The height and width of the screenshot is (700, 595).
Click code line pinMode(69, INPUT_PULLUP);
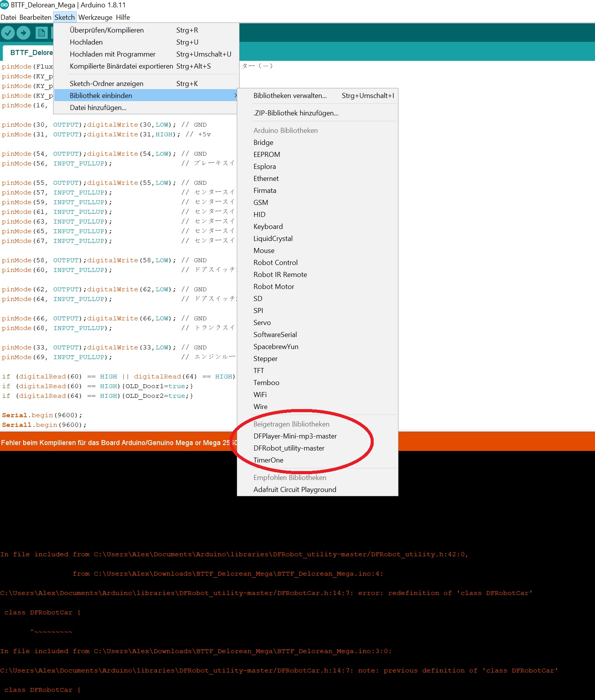click(57, 357)
